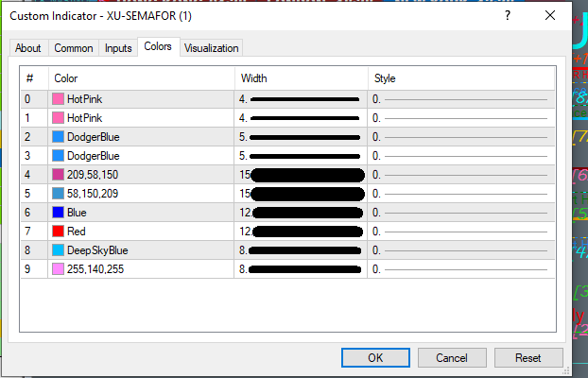Click the DodgerBlue color swatch in row 2

(x=59, y=137)
